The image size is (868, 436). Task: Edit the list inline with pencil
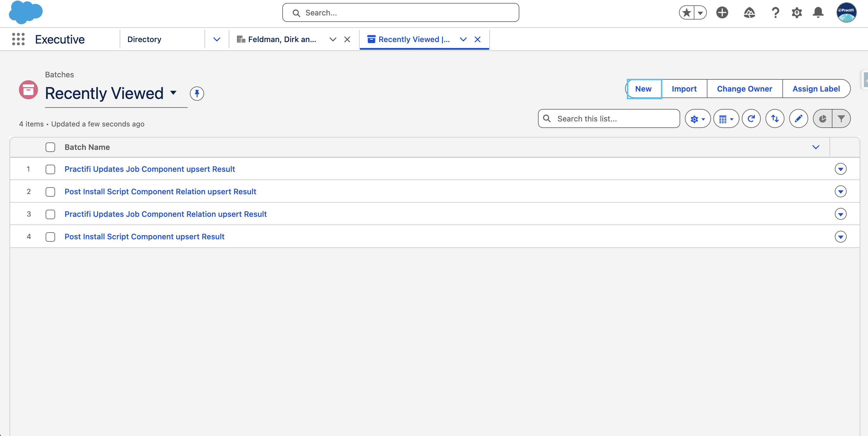798,118
